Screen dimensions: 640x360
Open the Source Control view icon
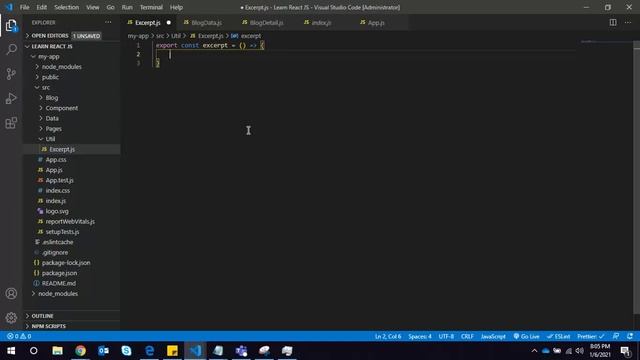(x=11, y=74)
